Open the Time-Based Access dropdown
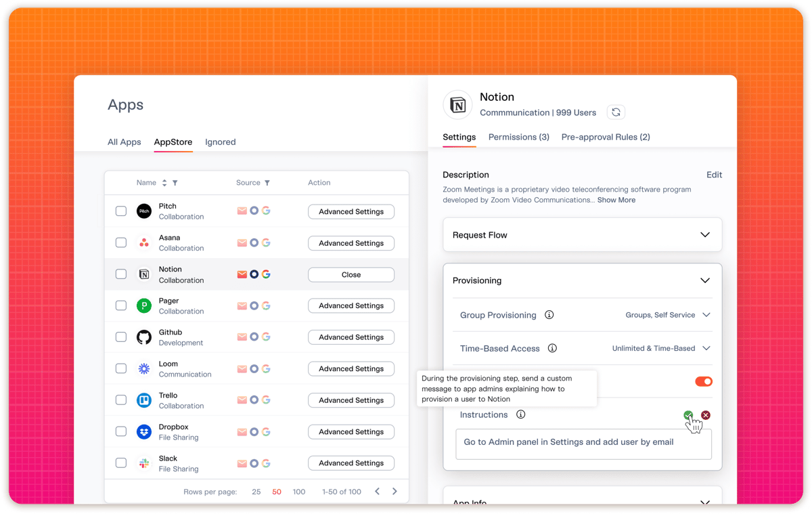The height and width of the screenshot is (514, 812). point(706,348)
